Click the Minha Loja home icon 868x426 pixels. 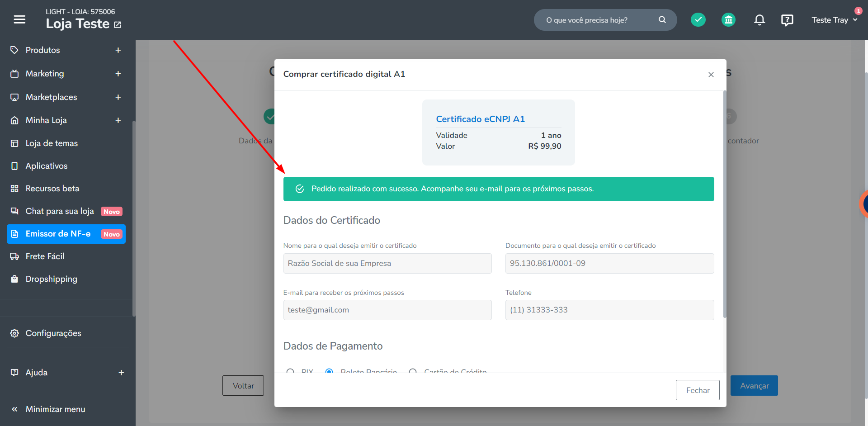pos(14,120)
